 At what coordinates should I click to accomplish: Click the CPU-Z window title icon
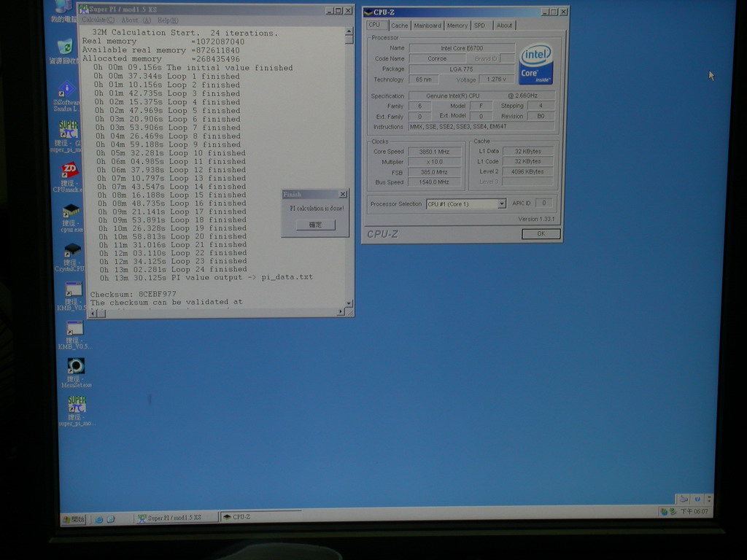pos(368,12)
